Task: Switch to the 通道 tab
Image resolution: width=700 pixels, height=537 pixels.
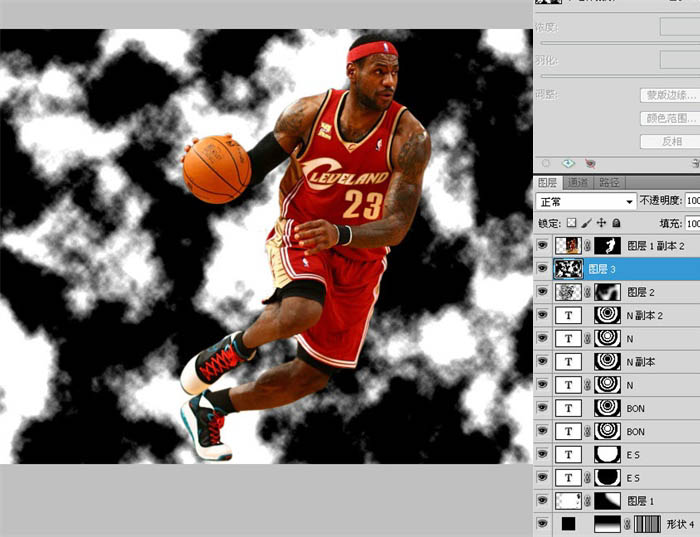Action: 578,182
